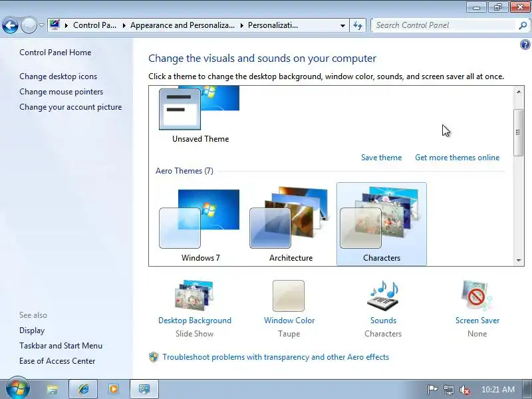Click the Back navigation arrow button
Viewport: 532px width, 399px height.
[10, 25]
